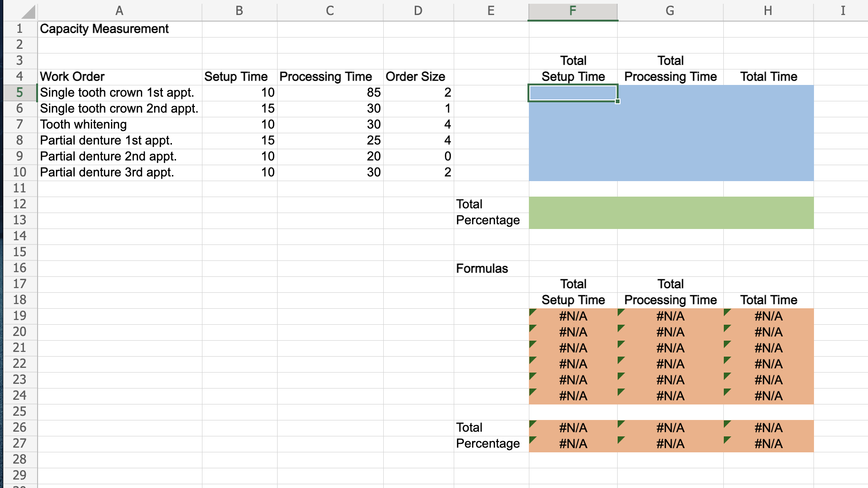Screen dimensions: 868x488
Task: Select 'Partial denture 2nd appt.' cell
Action: 119,157
